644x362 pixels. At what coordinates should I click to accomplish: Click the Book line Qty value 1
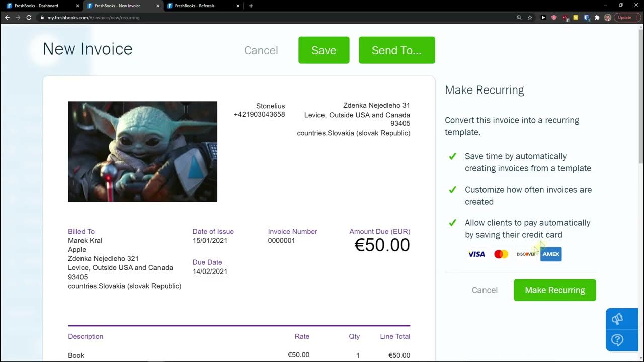pyautogui.click(x=358, y=355)
